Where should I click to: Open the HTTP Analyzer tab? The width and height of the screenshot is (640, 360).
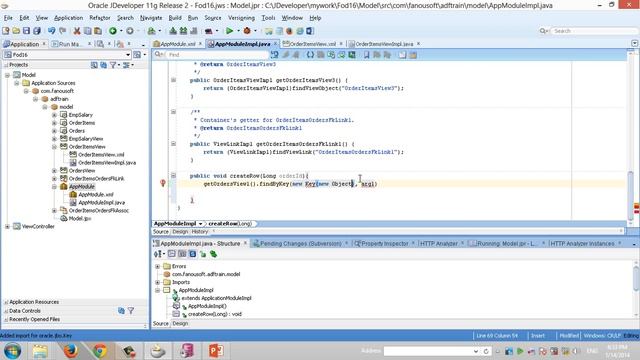(438, 244)
